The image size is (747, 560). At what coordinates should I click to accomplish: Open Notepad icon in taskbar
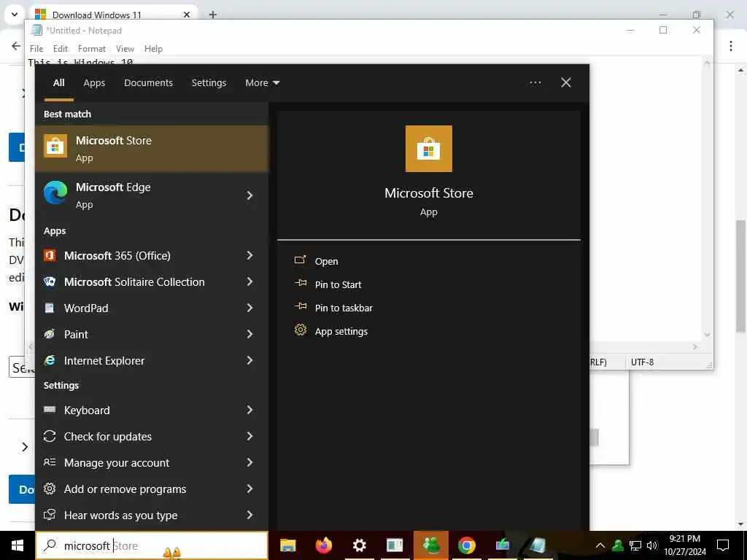coord(538,545)
